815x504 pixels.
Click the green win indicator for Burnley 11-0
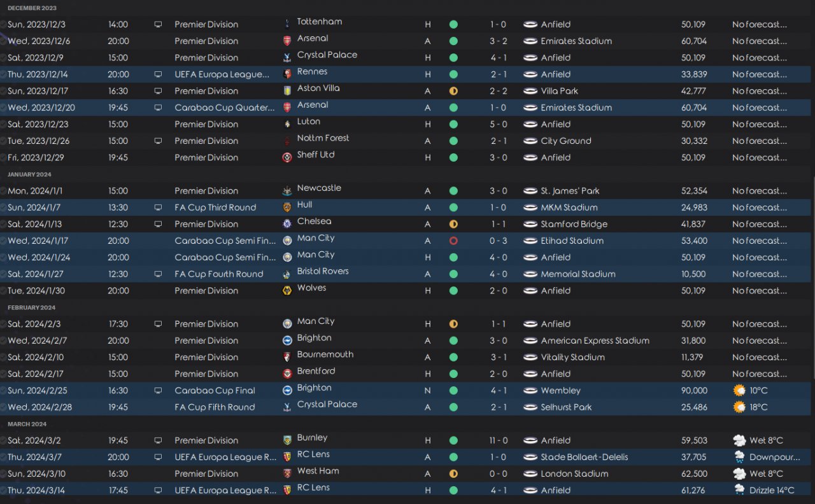(x=453, y=440)
